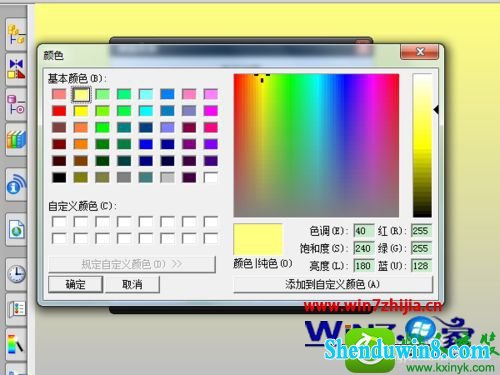Select the dark red fourth-row first swatch
The height and width of the screenshot is (375, 500).
tap(59, 144)
